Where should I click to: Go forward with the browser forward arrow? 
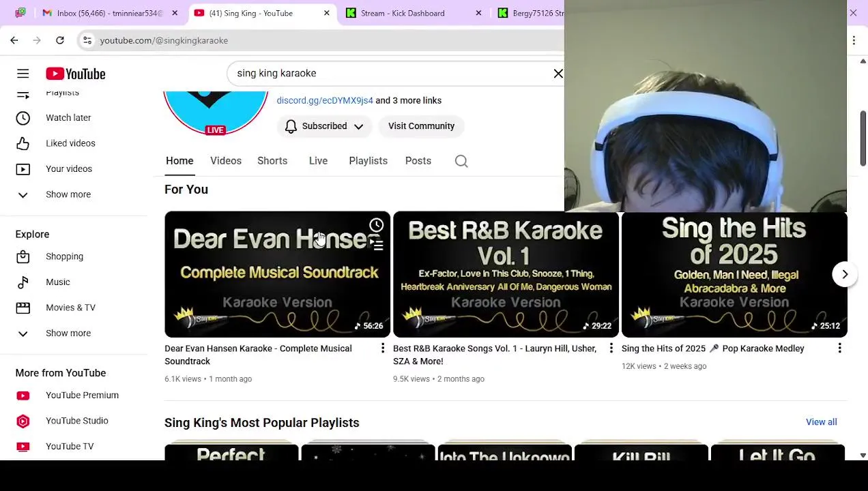[37, 40]
